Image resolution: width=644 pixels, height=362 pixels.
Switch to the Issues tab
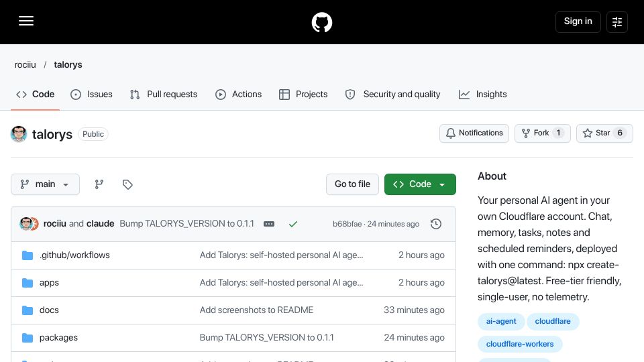pos(91,95)
